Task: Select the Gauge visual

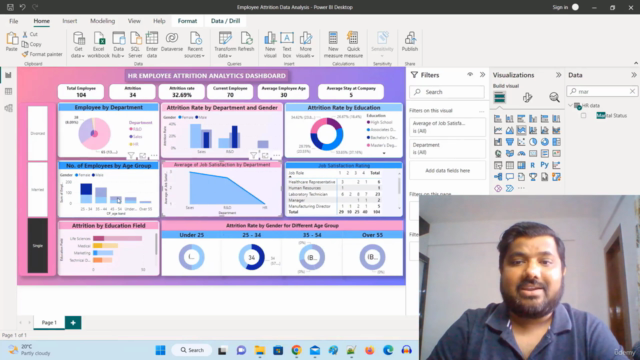Action: tap(521, 153)
